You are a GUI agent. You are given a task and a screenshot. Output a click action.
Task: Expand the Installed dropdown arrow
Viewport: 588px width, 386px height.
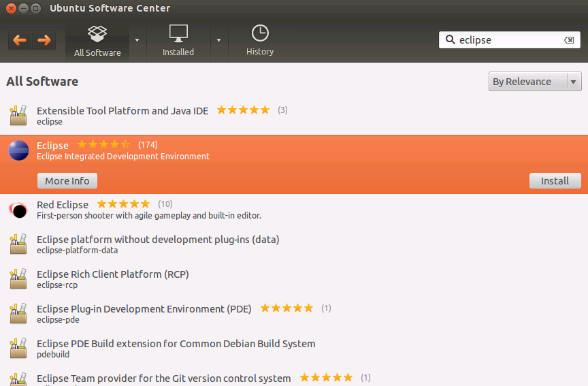pos(218,40)
